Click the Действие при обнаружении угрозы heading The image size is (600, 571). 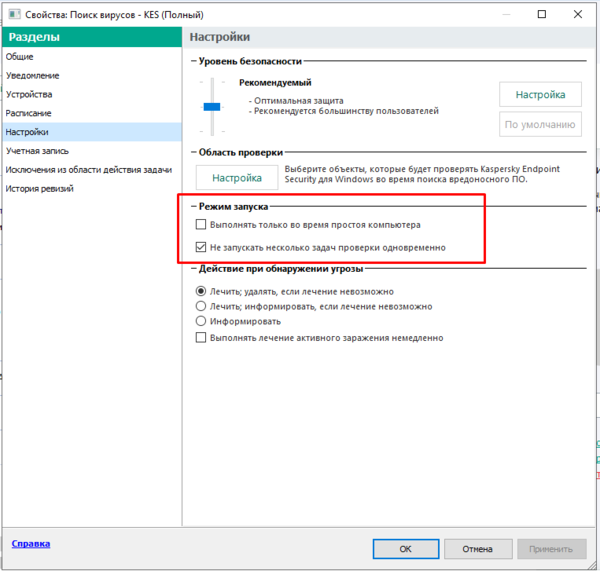click(280, 269)
